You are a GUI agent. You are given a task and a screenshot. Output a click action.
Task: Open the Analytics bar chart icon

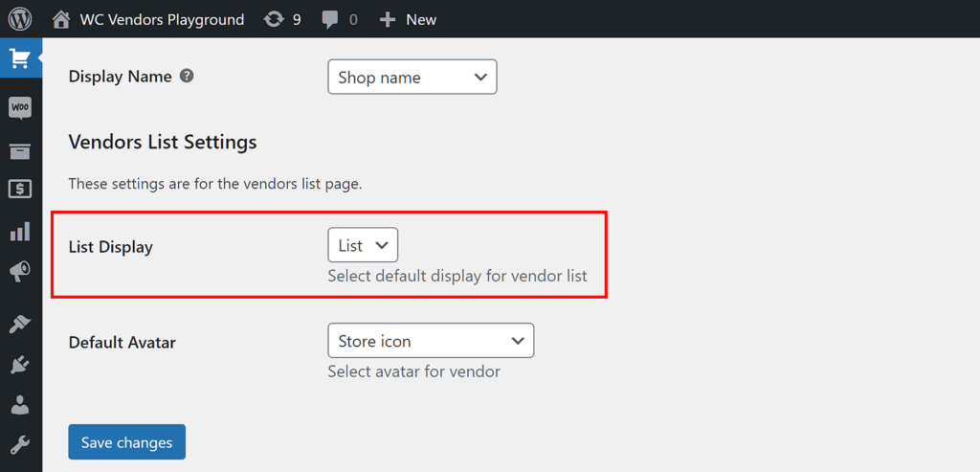[20, 232]
